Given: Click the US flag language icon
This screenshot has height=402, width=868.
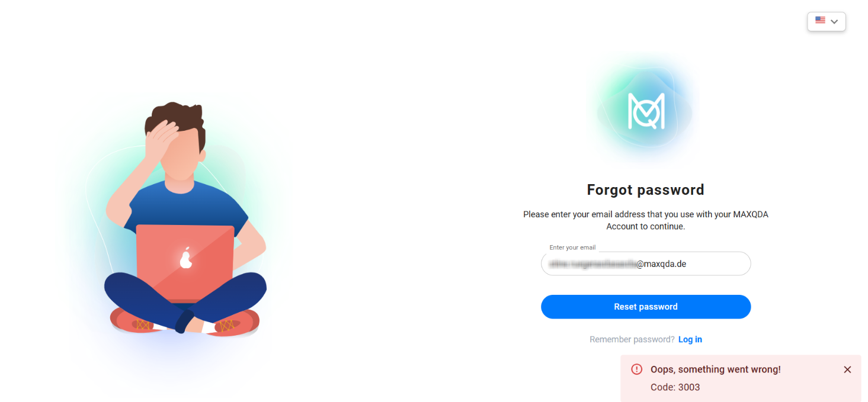Looking at the screenshot, I should [x=820, y=21].
